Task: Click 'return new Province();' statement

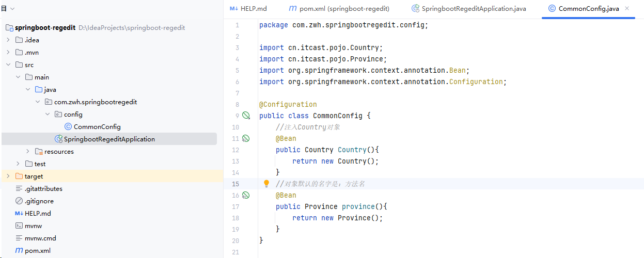Action: [x=338, y=218]
